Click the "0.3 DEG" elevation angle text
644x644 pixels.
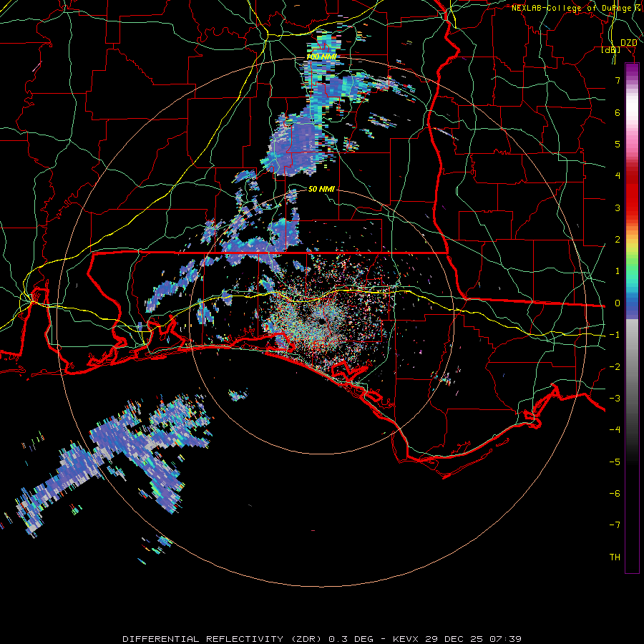click(351, 639)
